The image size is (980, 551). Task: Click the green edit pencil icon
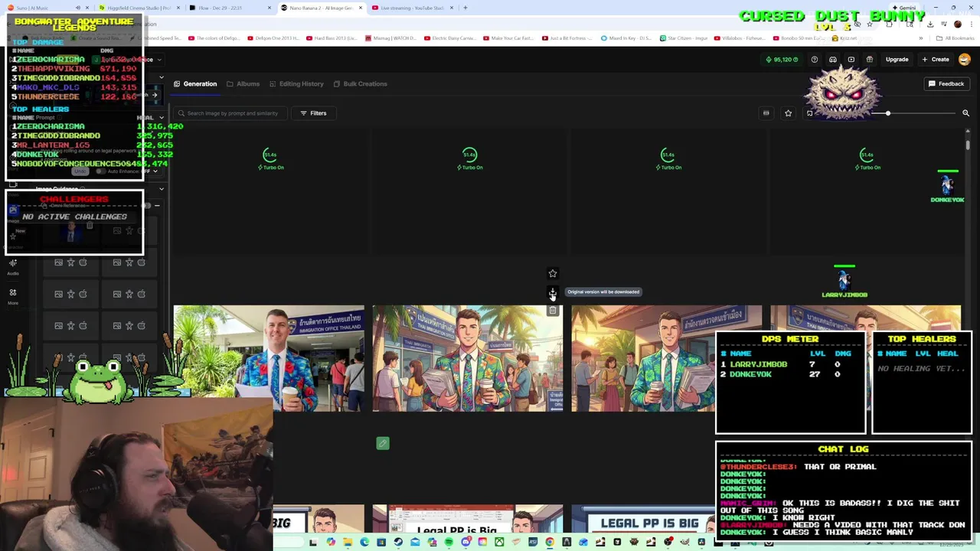[x=383, y=443]
